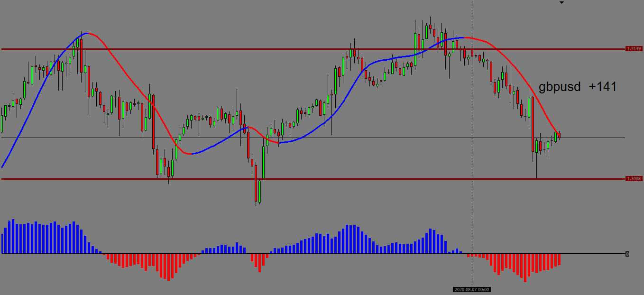Click the chart shift triangle marker

click(x=562, y=3)
